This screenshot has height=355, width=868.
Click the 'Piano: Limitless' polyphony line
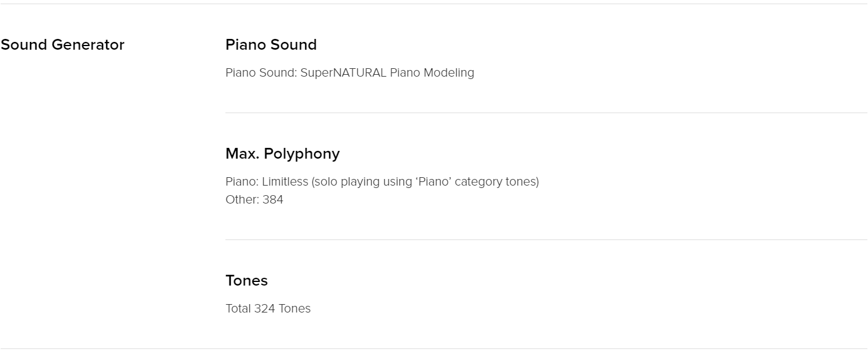tap(382, 181)
